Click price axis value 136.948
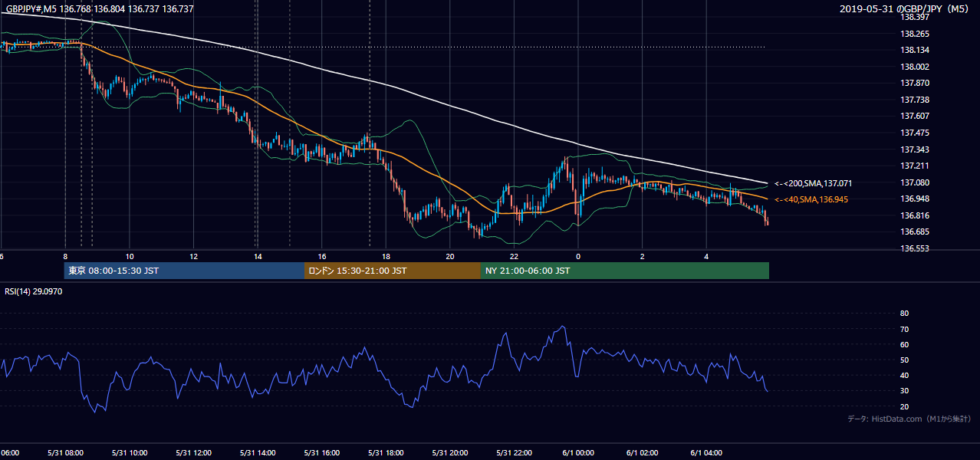The height and width of the screenshot is (460, 980). (x=914, y=199)
